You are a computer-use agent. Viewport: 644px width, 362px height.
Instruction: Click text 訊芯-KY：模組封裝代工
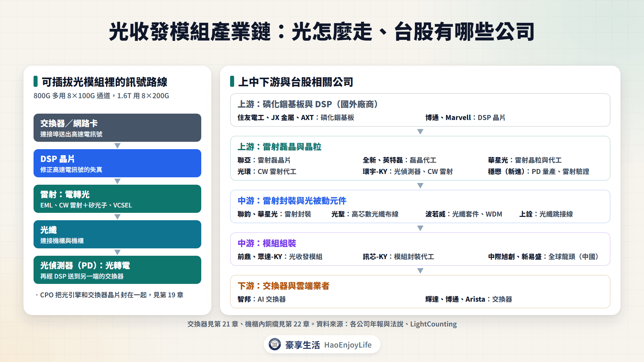coord(398,257)
